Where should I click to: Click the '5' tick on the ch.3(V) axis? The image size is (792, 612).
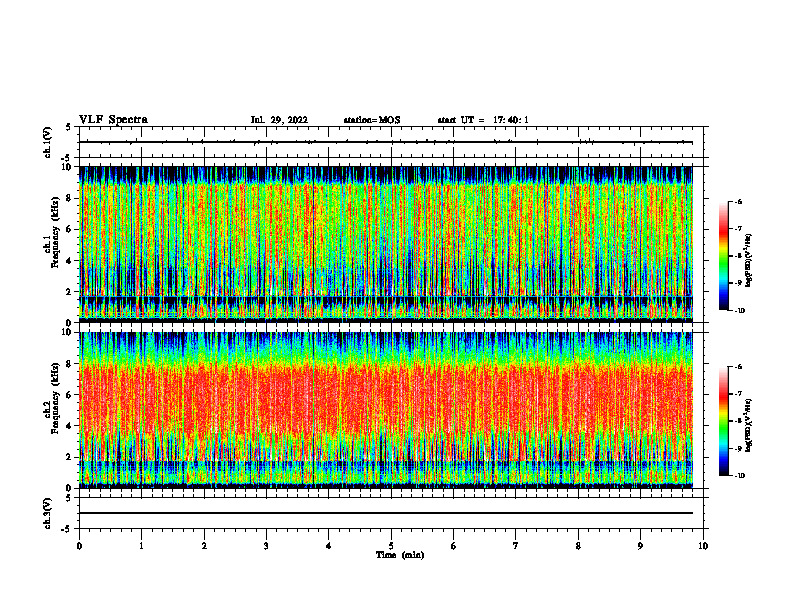coord(70,498)
